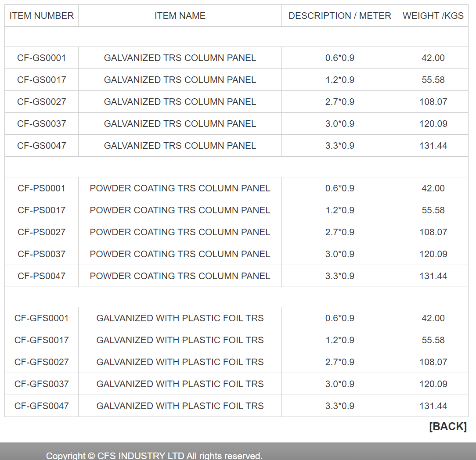The image size is (476, 460).
Task: Click item name in CF-PS0027 row
Action: [180, 232]
